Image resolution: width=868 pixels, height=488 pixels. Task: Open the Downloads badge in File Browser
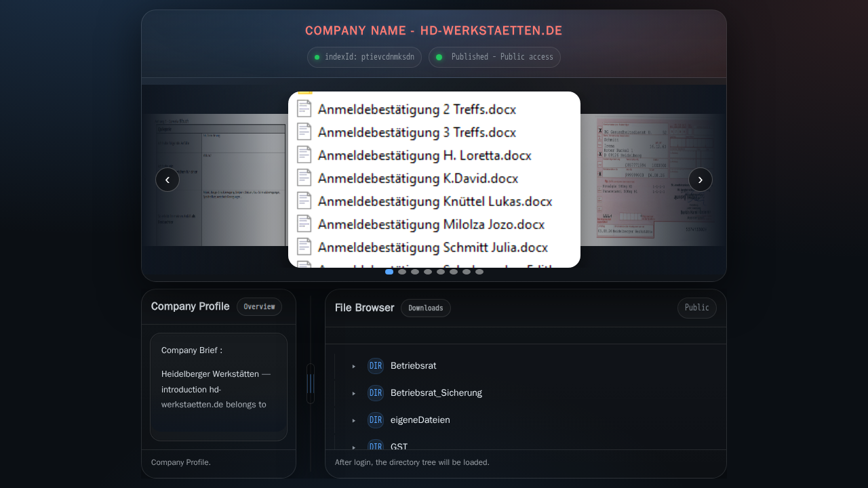click(x=426, y=308)
